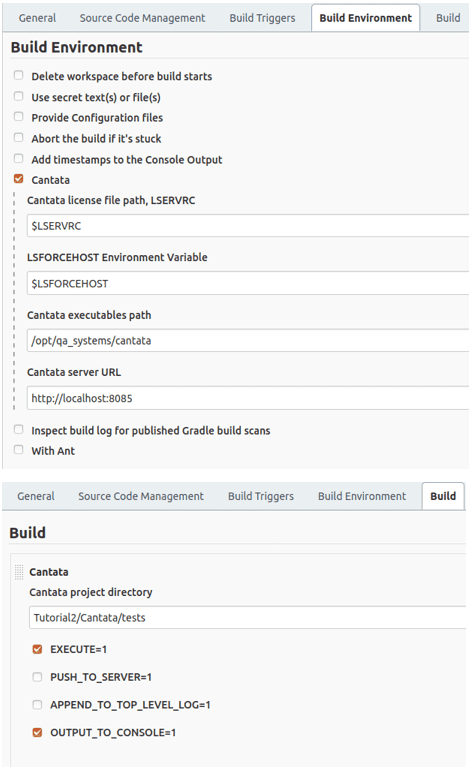Click the Build Environment section heading
Viewport: 469px width, 770px height.
point(77,47)
